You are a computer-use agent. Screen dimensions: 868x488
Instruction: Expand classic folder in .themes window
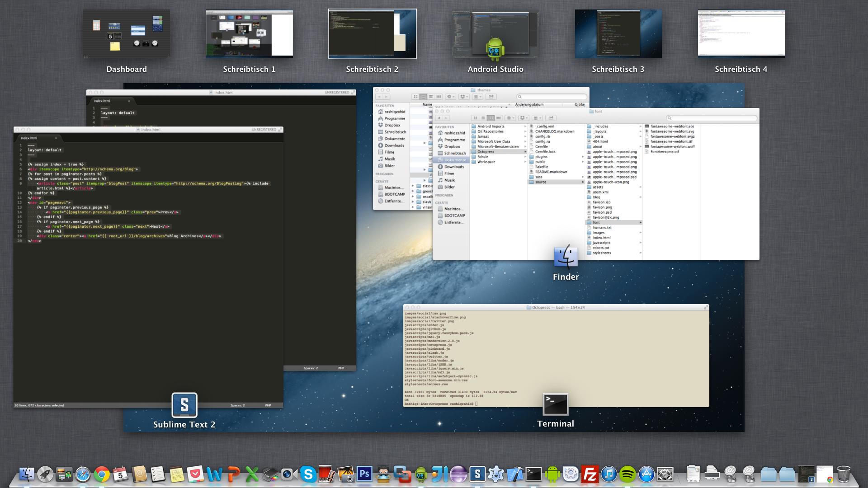(x=413, y=186)
